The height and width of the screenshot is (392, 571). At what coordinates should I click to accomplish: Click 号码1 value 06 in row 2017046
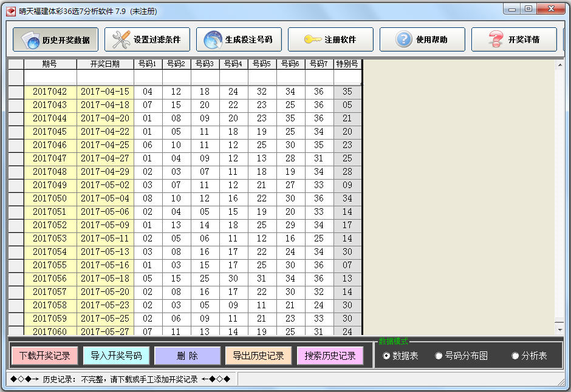tap(148, 145)
